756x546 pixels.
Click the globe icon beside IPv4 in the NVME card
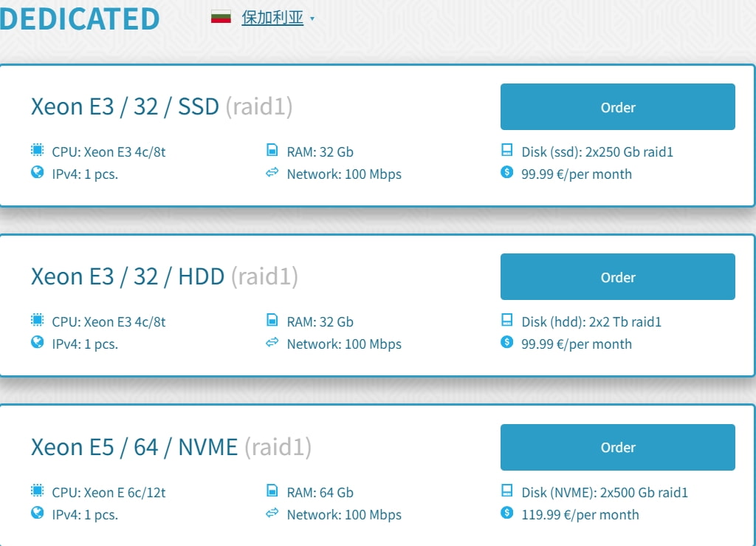coord(38,513)
